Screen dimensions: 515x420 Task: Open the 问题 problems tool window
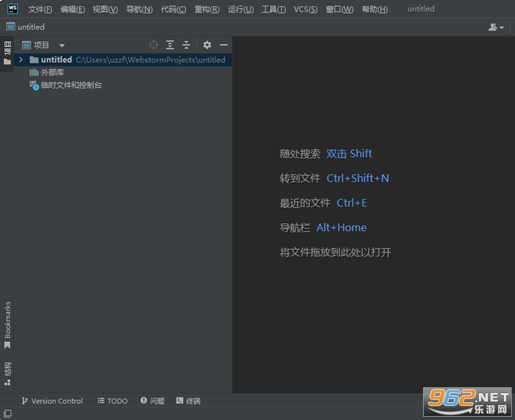click(x=152, y=401)
